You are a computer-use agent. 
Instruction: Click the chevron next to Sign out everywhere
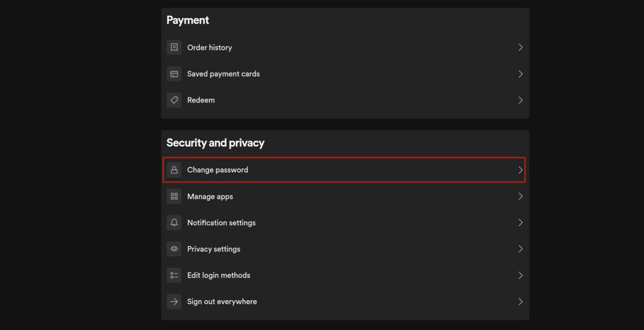pyautogui.click(x=520, y=301)
